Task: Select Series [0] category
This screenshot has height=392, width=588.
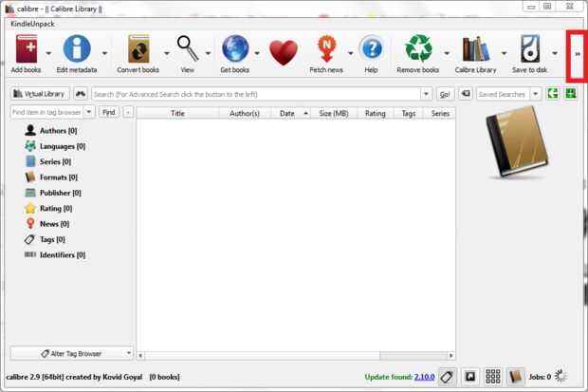Action: tap(48, 162)
